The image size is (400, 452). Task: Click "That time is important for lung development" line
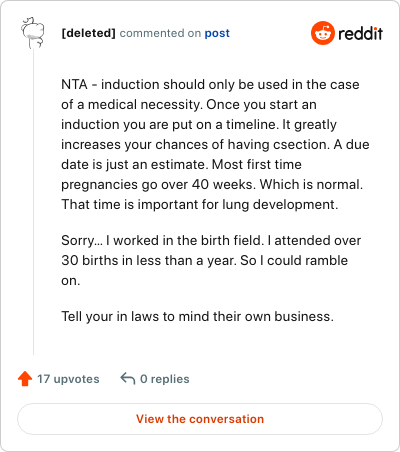[200, 204]
